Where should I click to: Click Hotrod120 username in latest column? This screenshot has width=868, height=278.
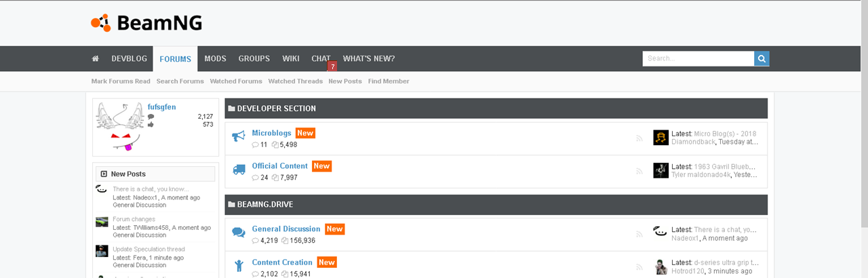tap(688, 271)
